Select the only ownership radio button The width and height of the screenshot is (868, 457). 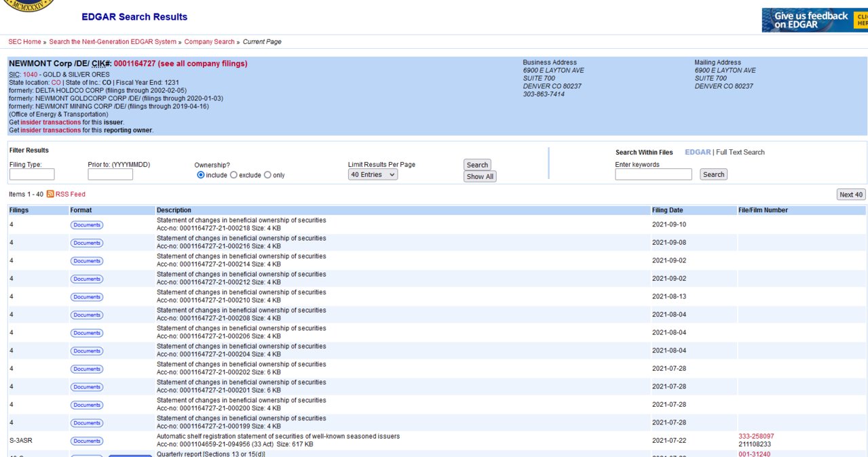tap(267, 175)
